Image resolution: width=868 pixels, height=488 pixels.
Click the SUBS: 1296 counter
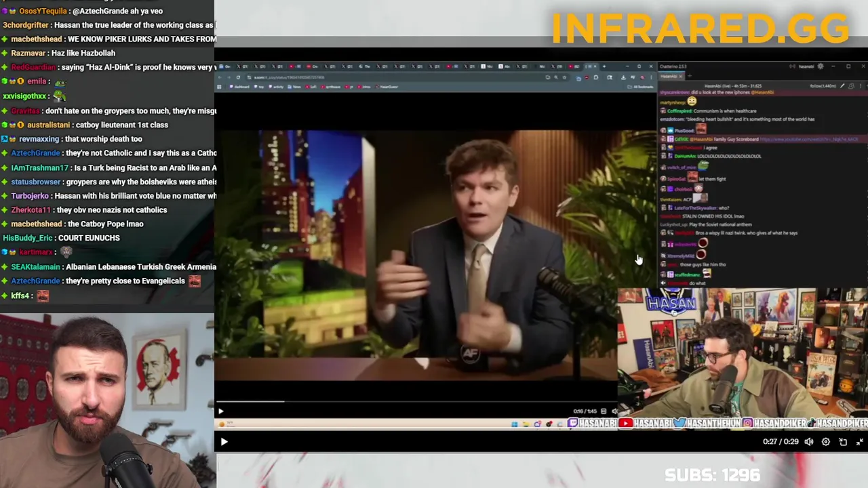pos(712,475)
